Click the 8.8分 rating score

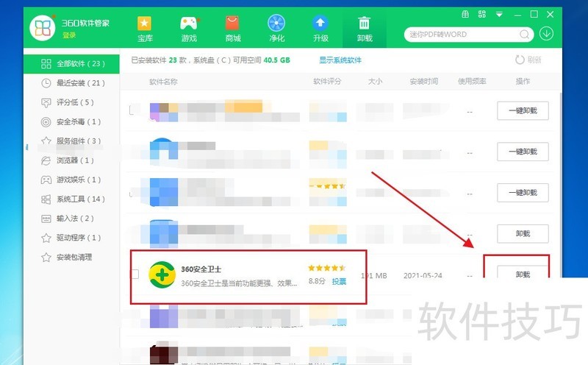[x=317, y=281]
